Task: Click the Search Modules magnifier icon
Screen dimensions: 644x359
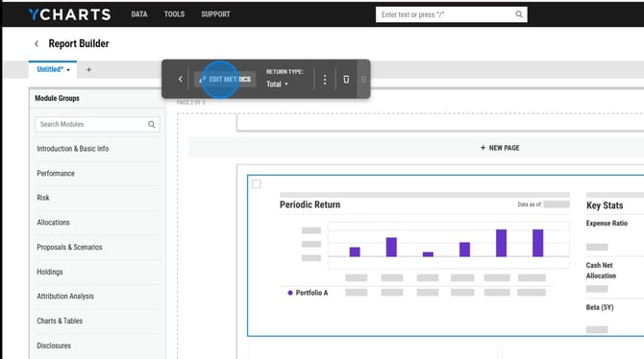Action: (152, 125)
